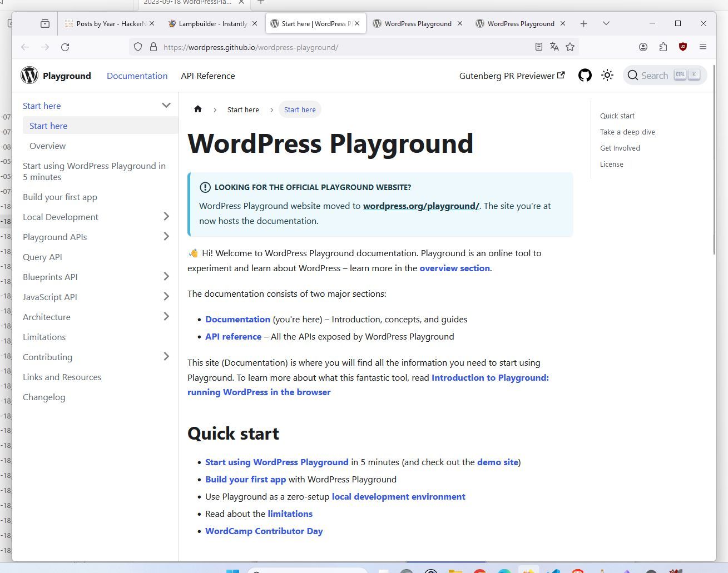
Task: Open the Firefox account icon
Action: point(643,47)
